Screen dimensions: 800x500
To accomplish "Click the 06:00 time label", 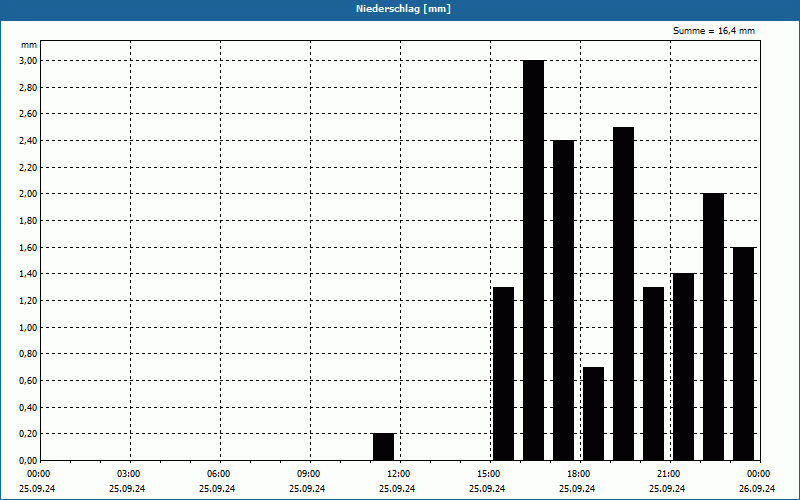I will [219, 474].
